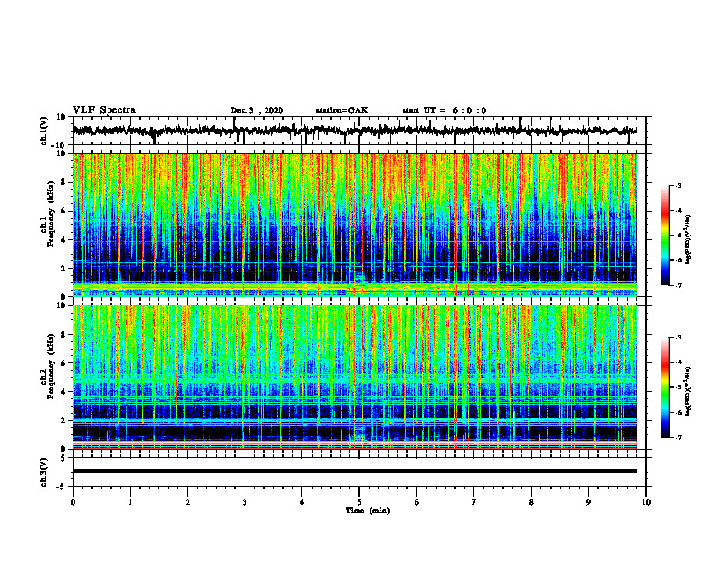Select the date label 'Dec. 3, 2020'
The image size is (728, 563).
coord(256,110)
